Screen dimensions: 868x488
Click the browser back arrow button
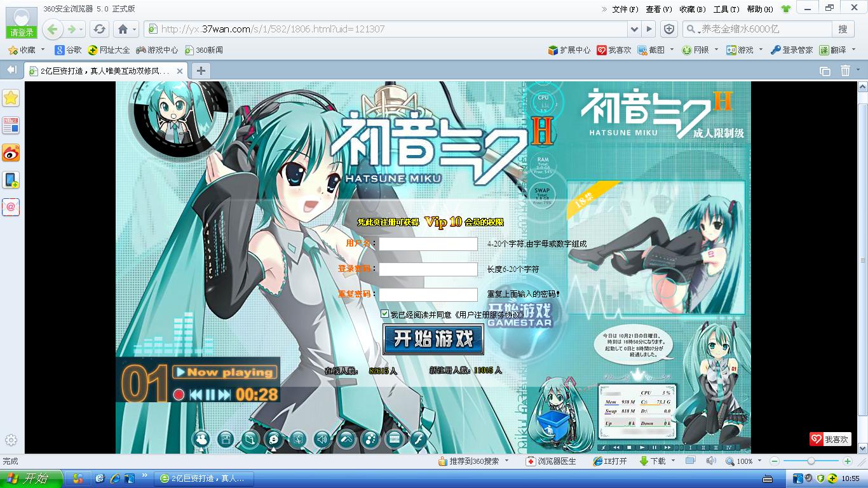pos(53,29)
